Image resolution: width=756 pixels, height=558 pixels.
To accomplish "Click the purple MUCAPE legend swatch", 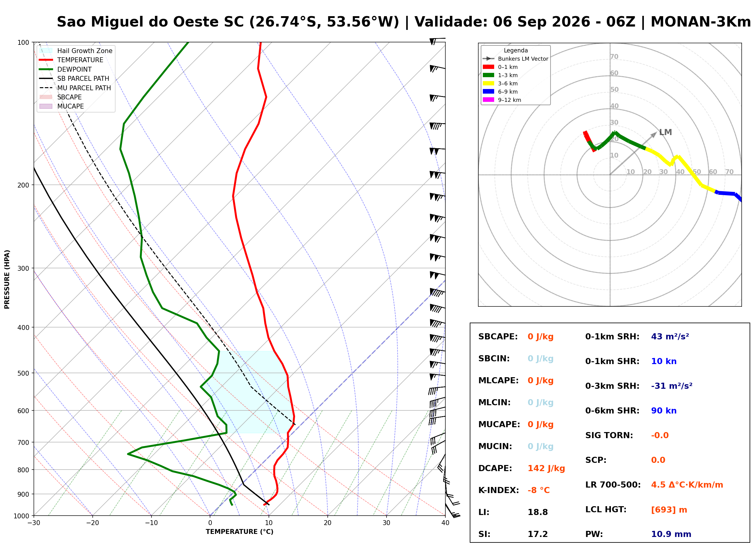I will pyautogui.click(x=46, y=106).
